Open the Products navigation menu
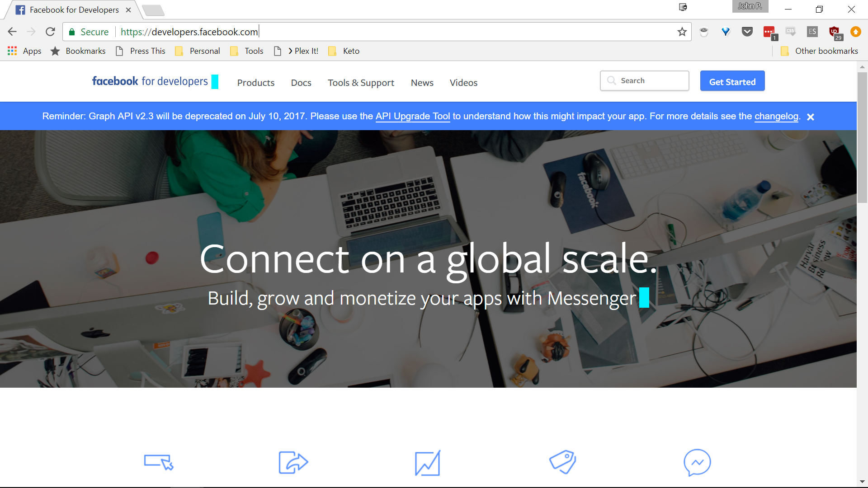This screenshot has width=868, height=488. (x=256, y=83)
